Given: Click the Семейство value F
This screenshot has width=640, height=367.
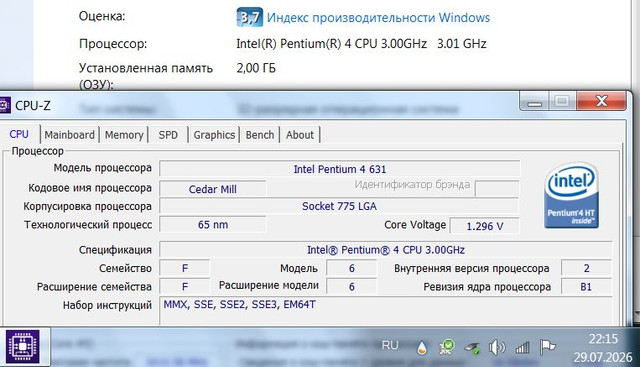Looking at the screenshot, I should click(x=184, y=268).
